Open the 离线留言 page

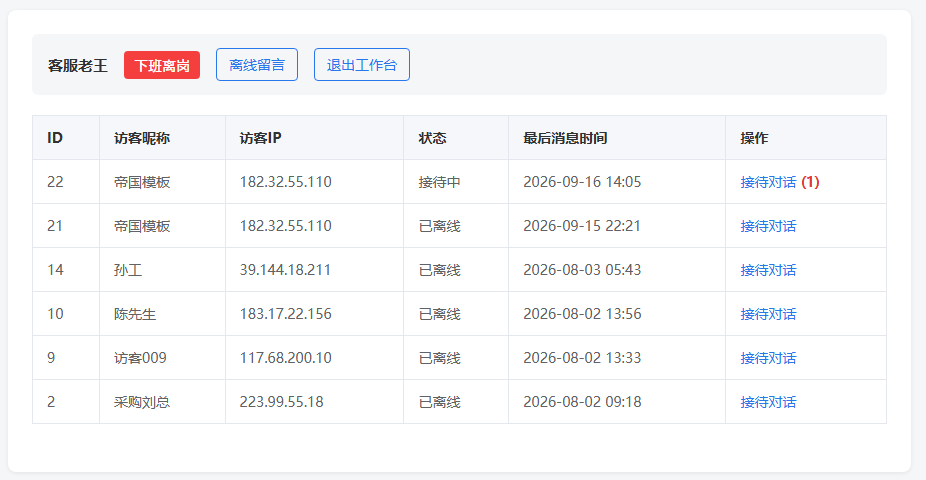[257, 65]
